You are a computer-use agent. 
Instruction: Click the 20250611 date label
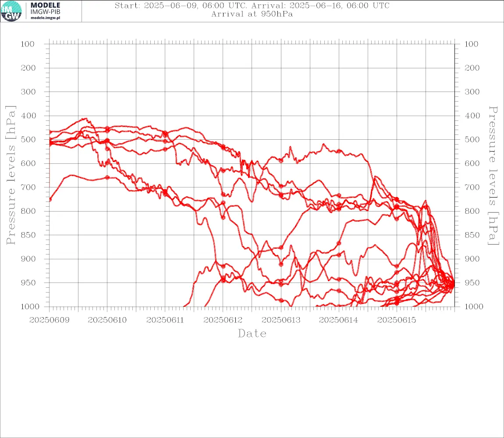click(x=165, y=320)
